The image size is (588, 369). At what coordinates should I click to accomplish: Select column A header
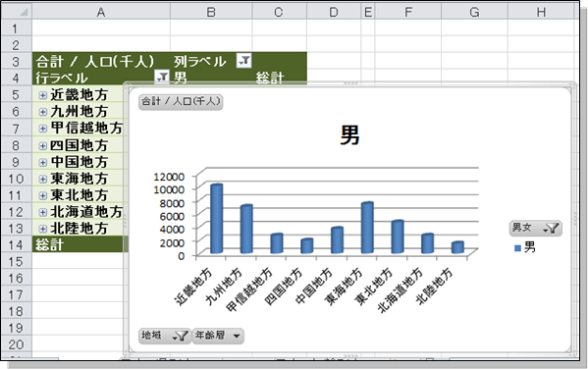coord(101,12)
